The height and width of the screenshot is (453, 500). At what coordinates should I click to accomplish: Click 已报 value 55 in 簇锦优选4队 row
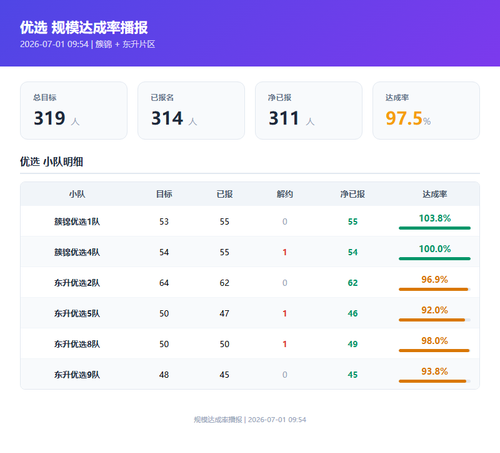click(224, 252)
